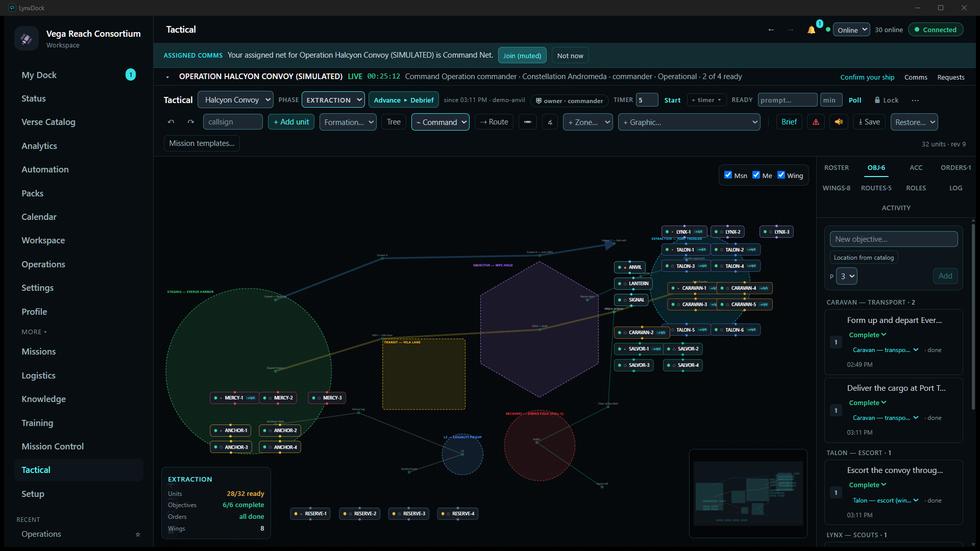Image resolution: width=980 pixels, height=551 pixels.
Task: Switch to the ACC tab
Action: [x=916, y=167]
